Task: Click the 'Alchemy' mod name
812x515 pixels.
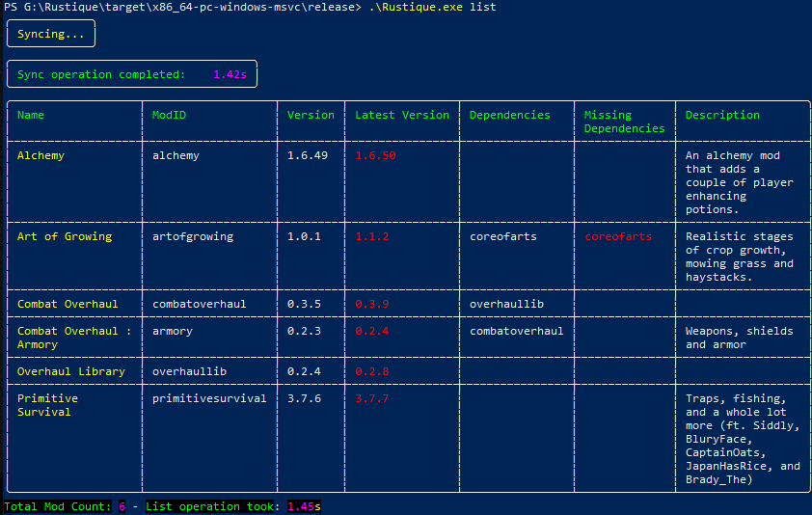Action: 41,155
